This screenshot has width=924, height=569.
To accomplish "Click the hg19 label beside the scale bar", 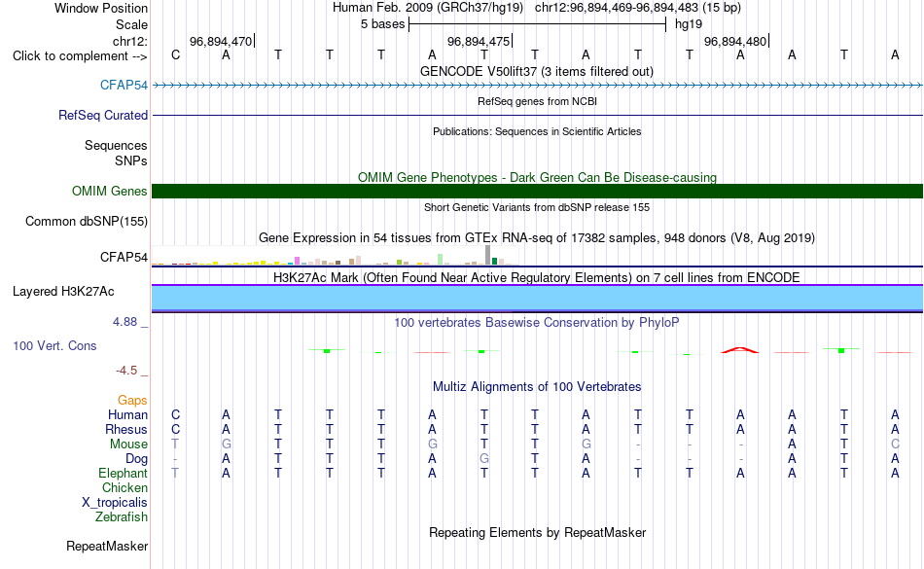I will coord(689,24).
